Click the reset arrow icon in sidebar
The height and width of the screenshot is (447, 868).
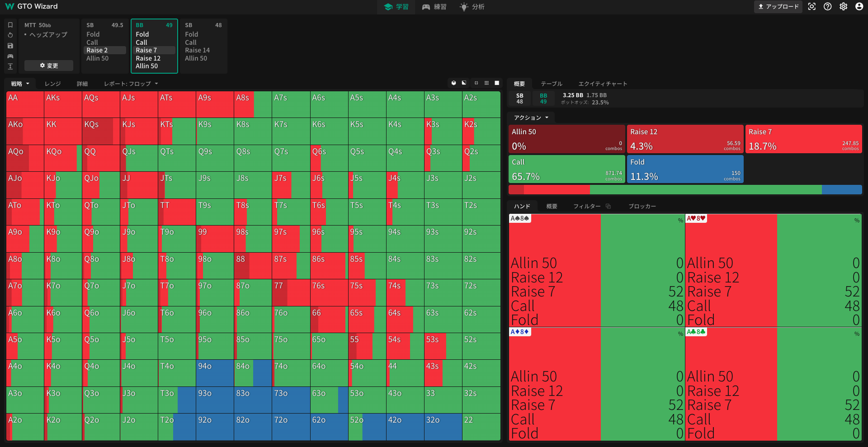[x=10, y=35]
